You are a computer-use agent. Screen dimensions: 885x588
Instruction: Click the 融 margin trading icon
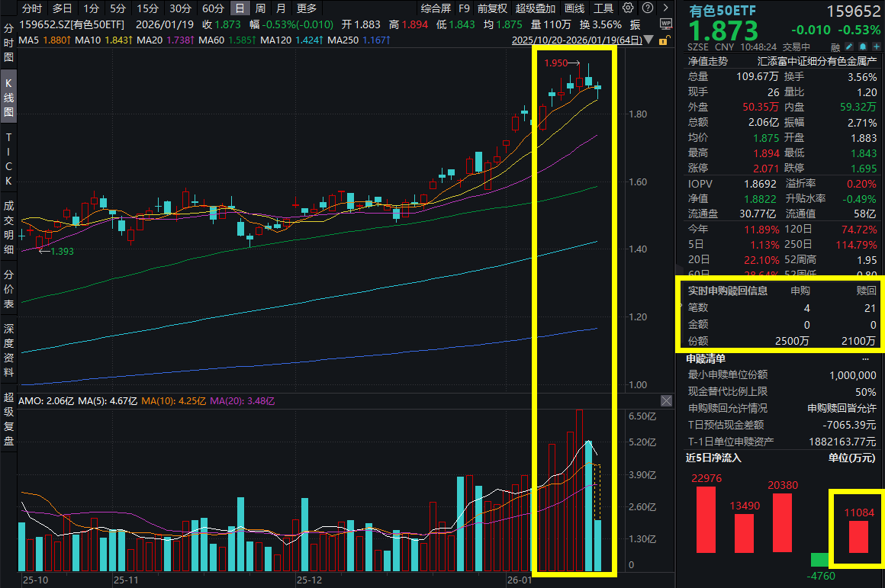(x=835, y=47)
